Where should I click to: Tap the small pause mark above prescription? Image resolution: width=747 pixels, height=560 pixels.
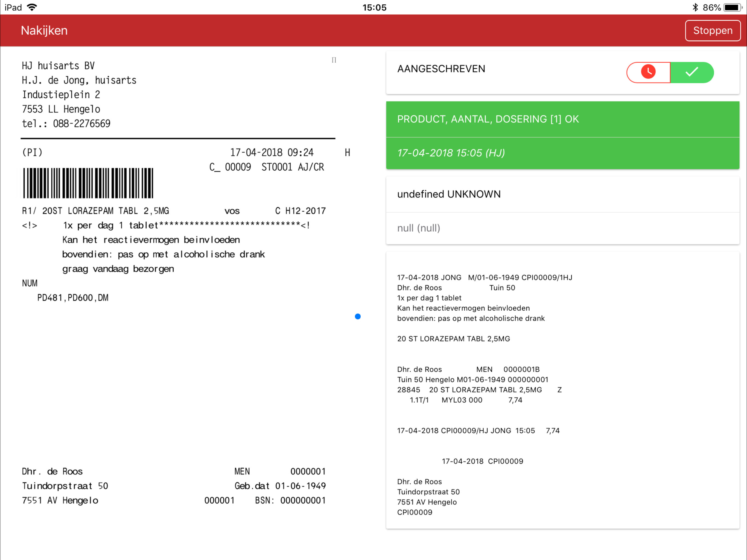tap(334, 60)
